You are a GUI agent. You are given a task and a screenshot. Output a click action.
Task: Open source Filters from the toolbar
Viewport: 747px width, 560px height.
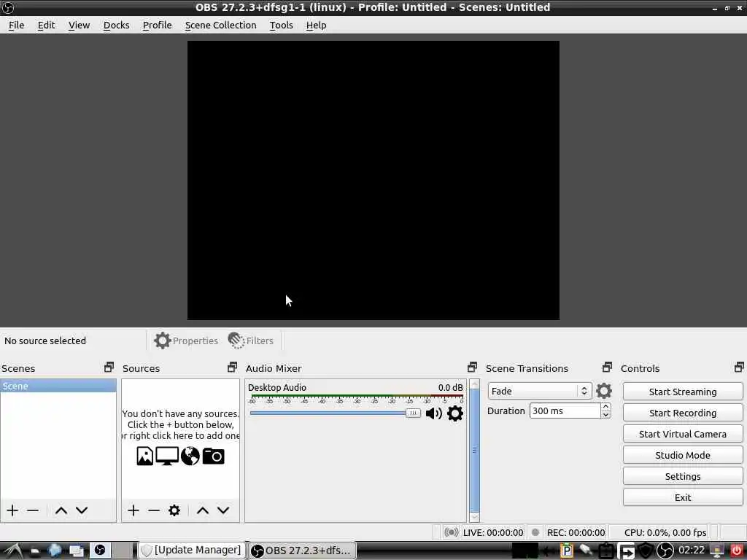[251, 341]
